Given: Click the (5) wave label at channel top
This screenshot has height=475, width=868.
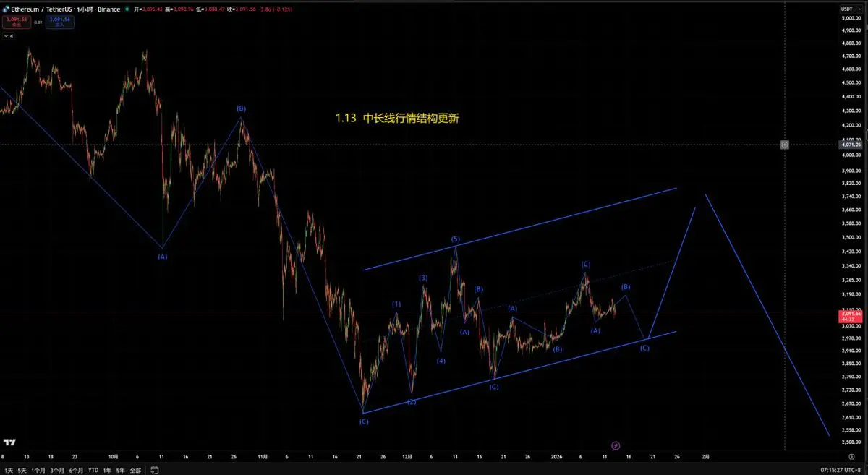Looking at the screenshot, I should pyautogui.click(x=456, y=239).
